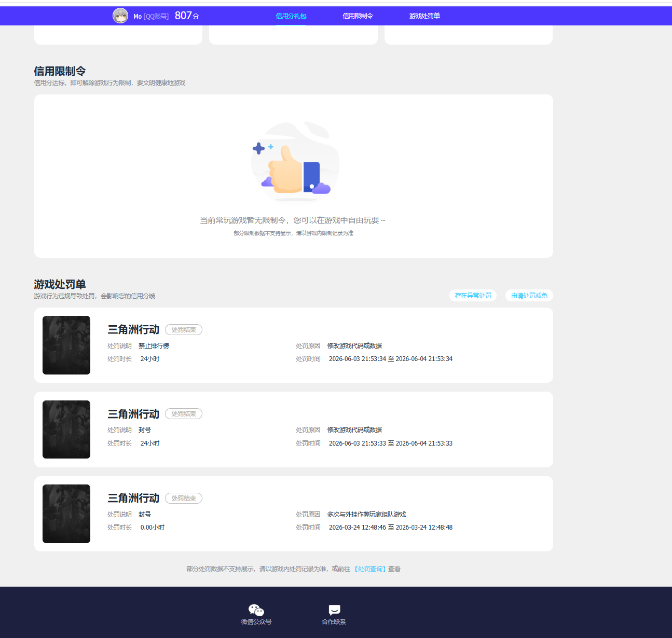The width and height of the screenshot is (672, 638).
Task: Click the 合作联系 label in footer
Action: pos(334,622)
